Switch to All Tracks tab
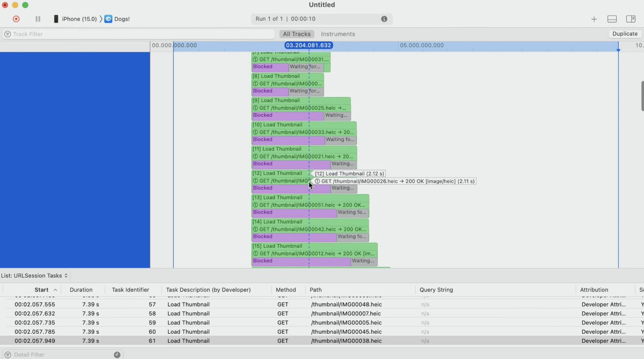This screenshot has height=359, width=644. [x=297, y=34]
